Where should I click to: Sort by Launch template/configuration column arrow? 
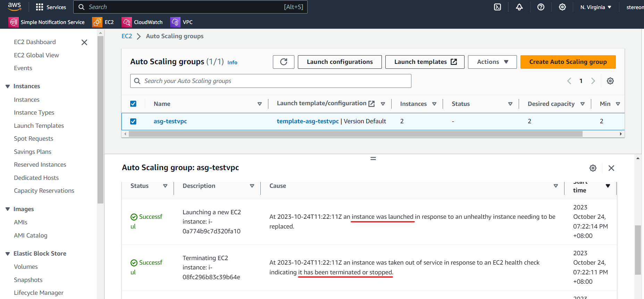click(x=383, y=104)
